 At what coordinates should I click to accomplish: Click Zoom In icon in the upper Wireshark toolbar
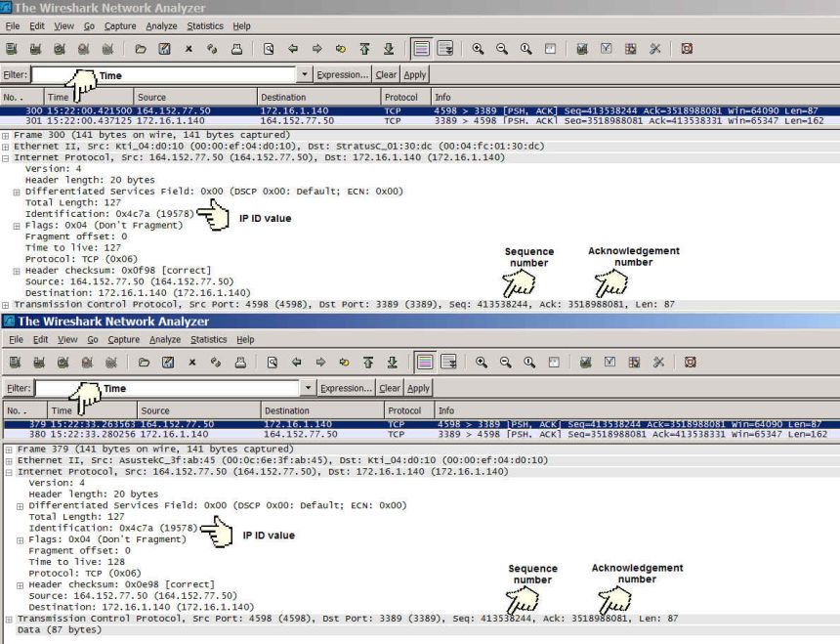[x=477, y=48]
